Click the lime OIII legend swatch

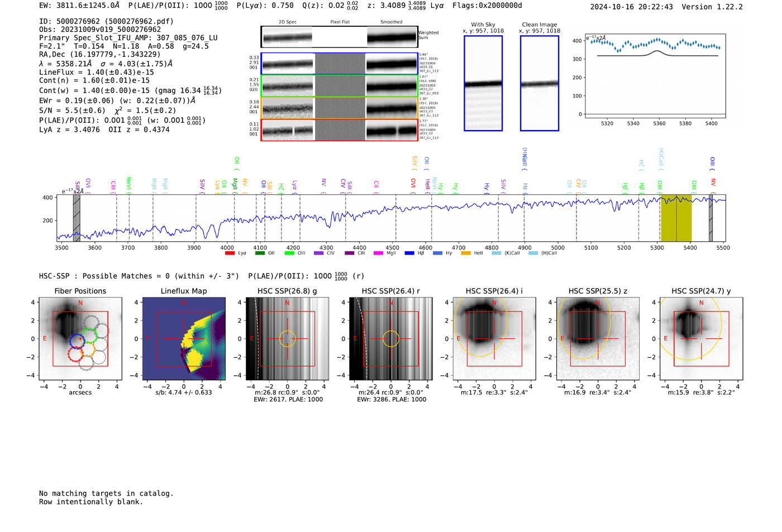[289, 253]
